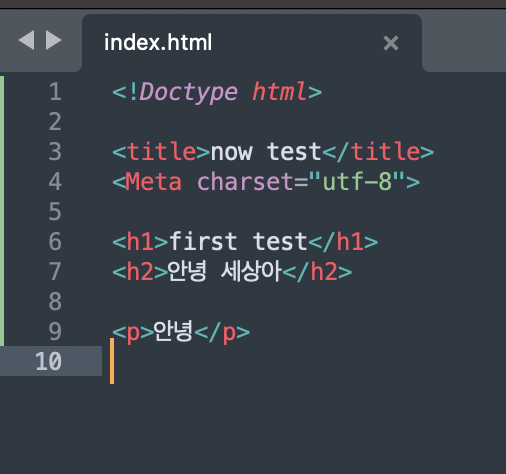Click line number 10 in gutter

(x=49, y=361)
